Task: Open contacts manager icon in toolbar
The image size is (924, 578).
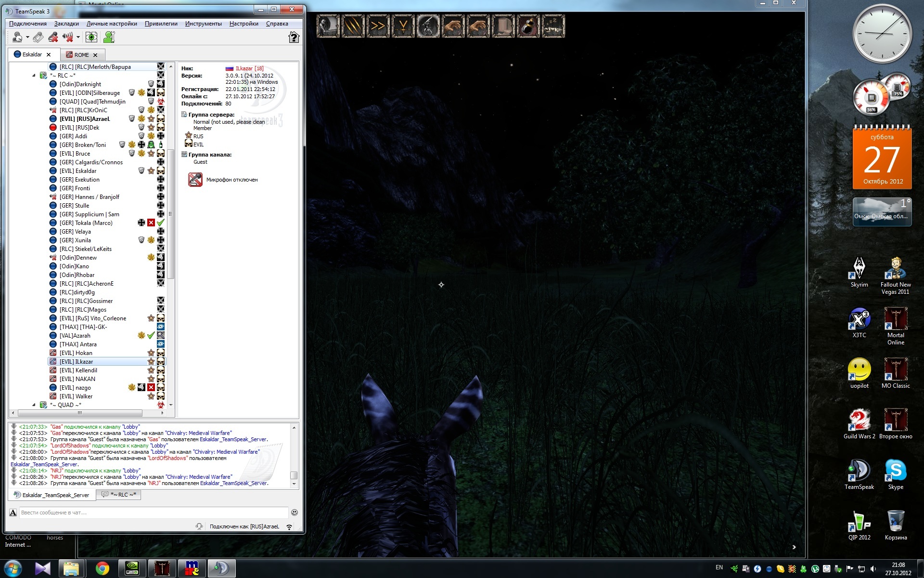Action: pyautogui.click(x=109, y=37)
